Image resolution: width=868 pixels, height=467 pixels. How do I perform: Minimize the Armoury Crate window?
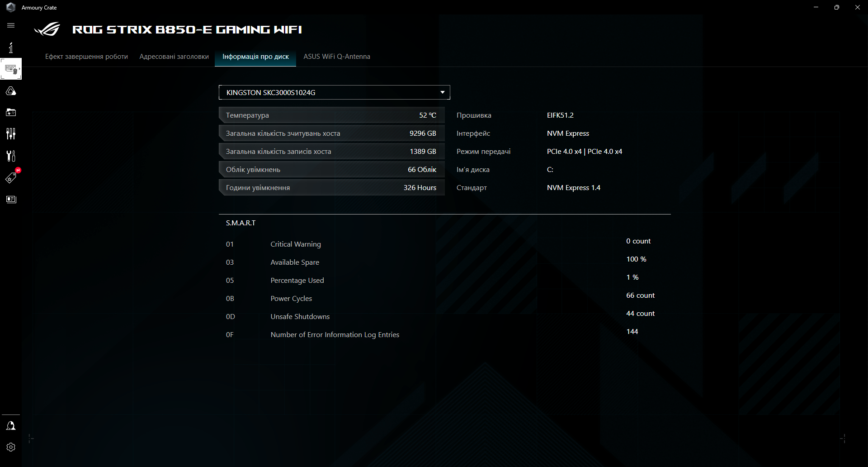pyautogui.click(x=816, y=7)
